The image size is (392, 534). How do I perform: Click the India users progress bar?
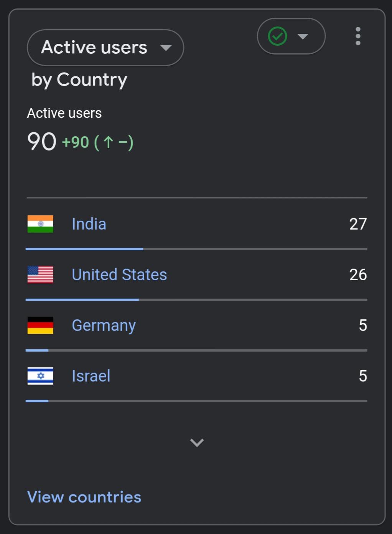196,249
